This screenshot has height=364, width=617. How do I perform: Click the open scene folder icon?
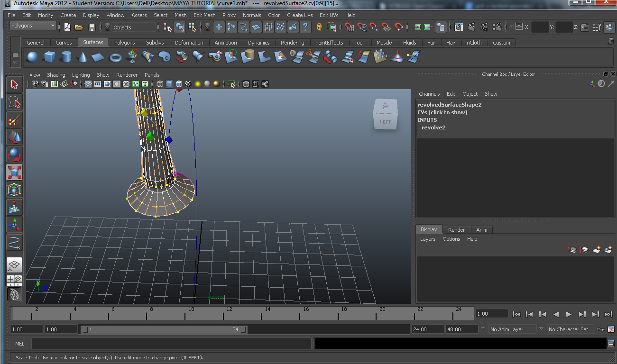[x=79, y=27]
